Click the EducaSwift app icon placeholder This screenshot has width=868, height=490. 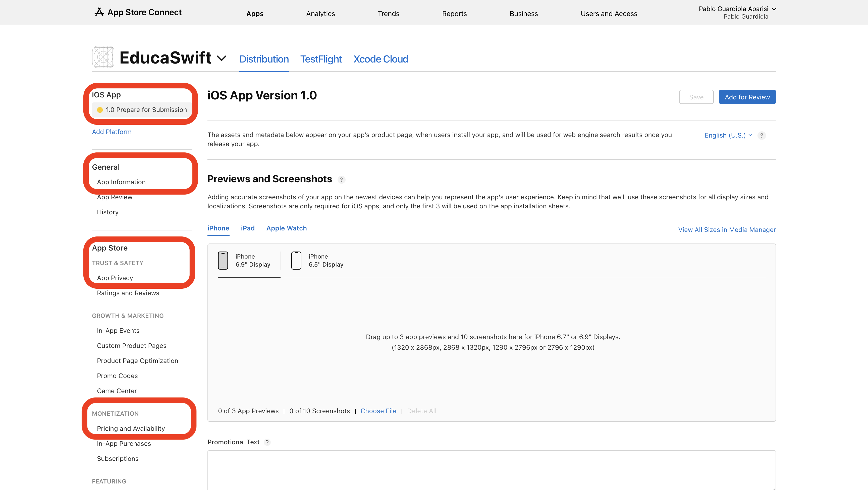103,57
